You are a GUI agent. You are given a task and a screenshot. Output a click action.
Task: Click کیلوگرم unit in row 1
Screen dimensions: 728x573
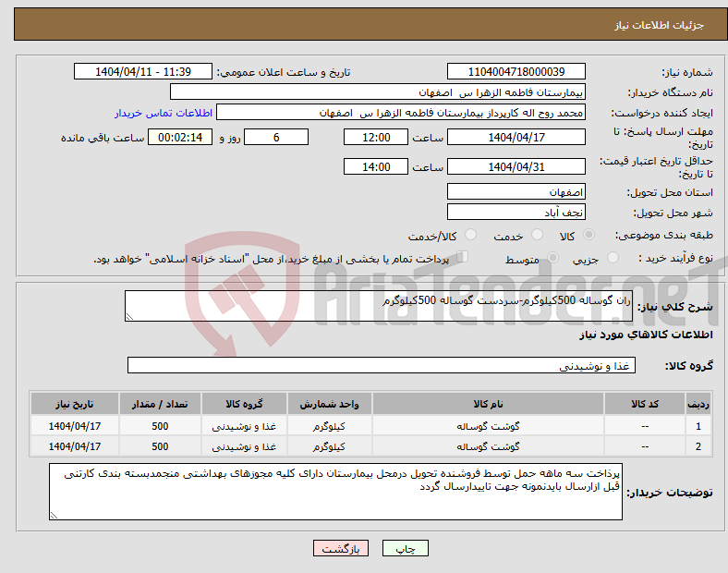(329, 426)
